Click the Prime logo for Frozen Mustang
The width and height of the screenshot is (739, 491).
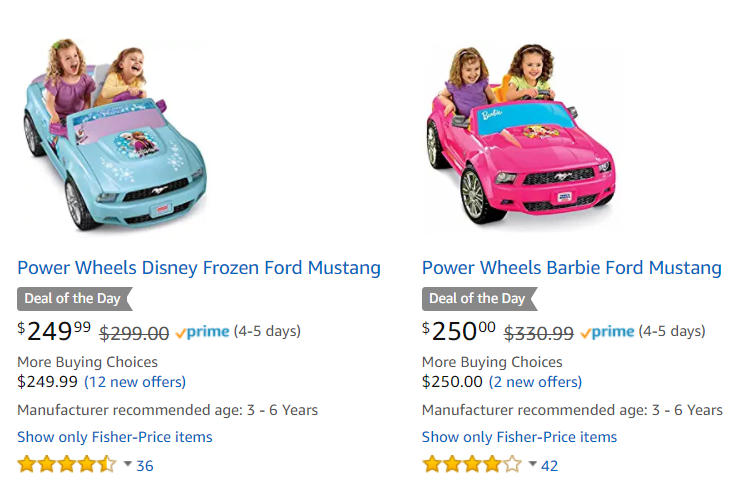pos(202,332)
